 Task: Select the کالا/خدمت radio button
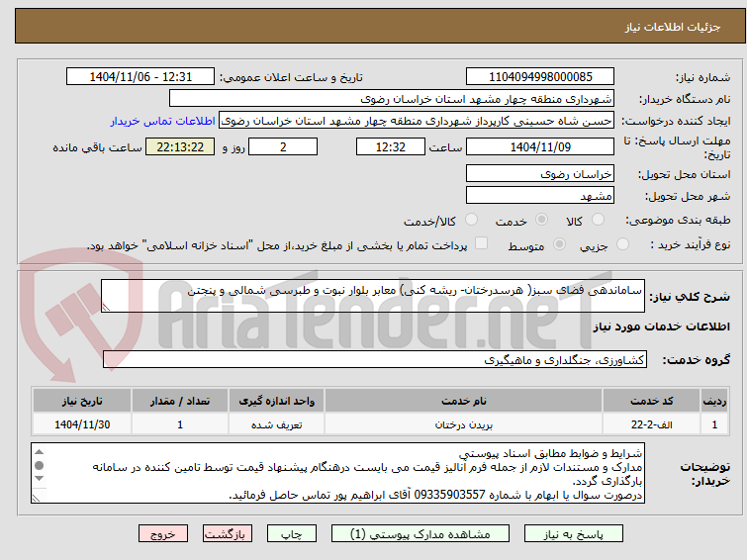[x=471, y=220]
